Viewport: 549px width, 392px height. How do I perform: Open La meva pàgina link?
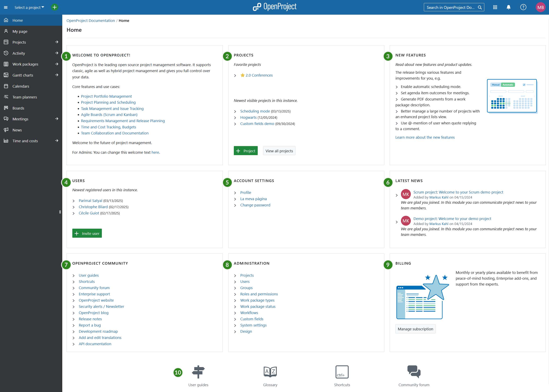[x=253, y=199]
